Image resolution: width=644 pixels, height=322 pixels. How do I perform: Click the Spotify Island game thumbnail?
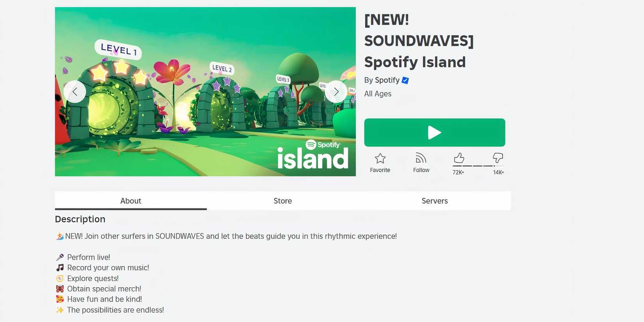[205, 92]
